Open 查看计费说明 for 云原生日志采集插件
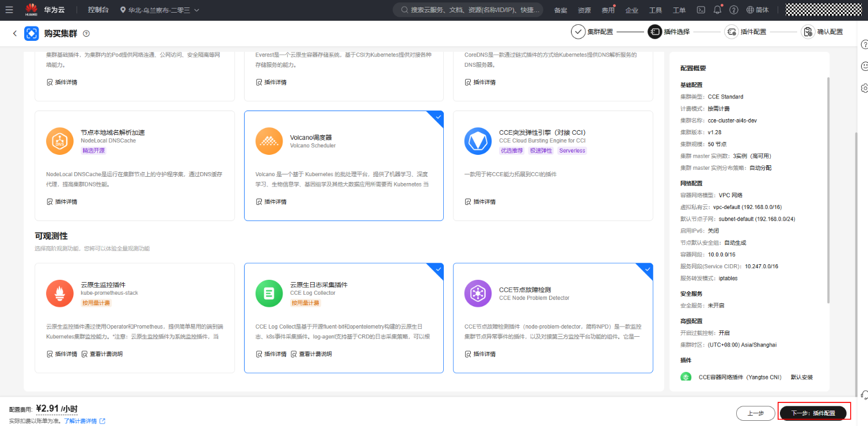 [x=311, y=354]
